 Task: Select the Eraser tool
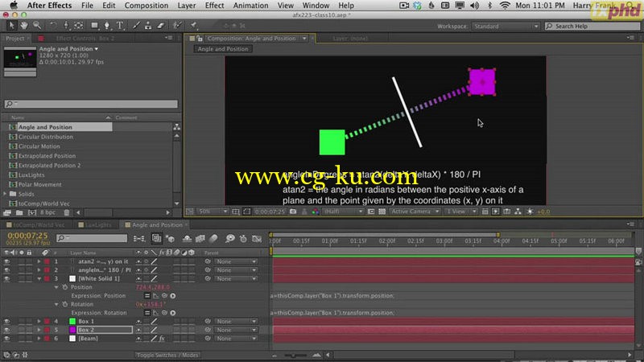[160, 26]
